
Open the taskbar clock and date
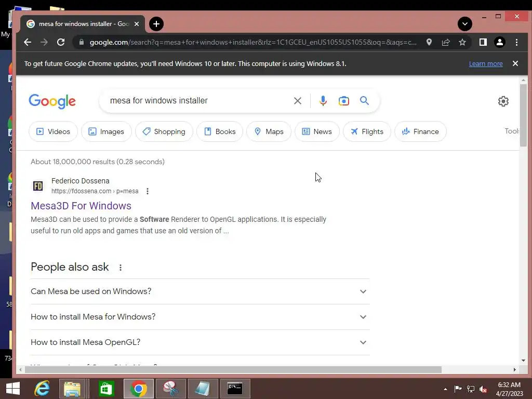click(509, 389)
